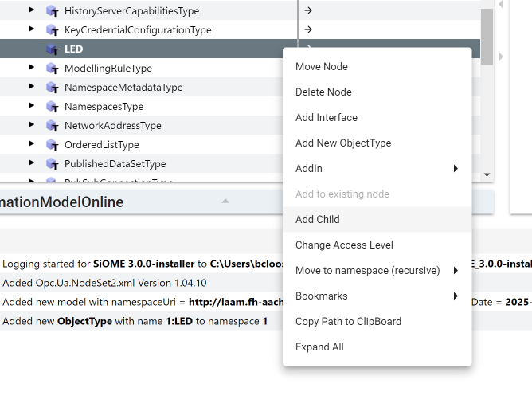Collapse the InformationModelOnline panel with the triangle

click(x=225, y=202)
